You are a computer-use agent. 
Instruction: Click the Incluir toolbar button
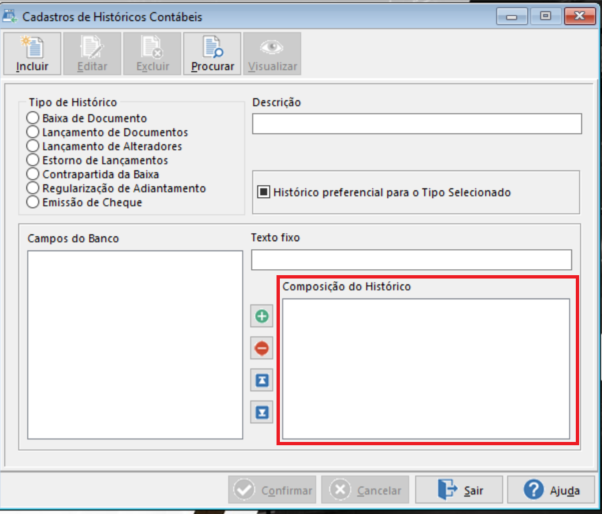[32, 53]
